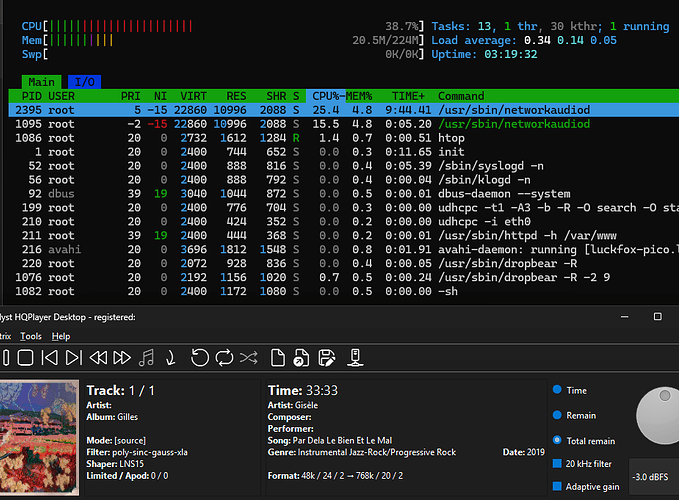The height and width of the screenshot is (500, 679).
Task: Click the album cover artwork thumbnail
Action: (x=39, y=437)
